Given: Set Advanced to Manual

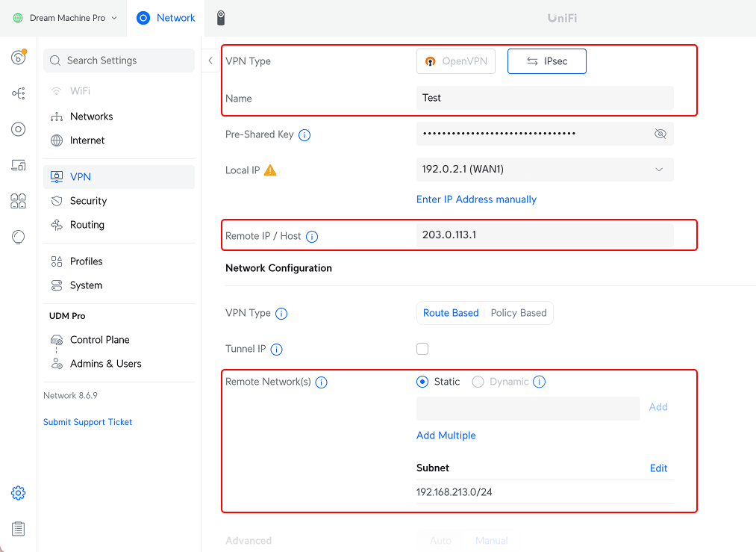Looking at the screenshot, I should coord(492,541).
